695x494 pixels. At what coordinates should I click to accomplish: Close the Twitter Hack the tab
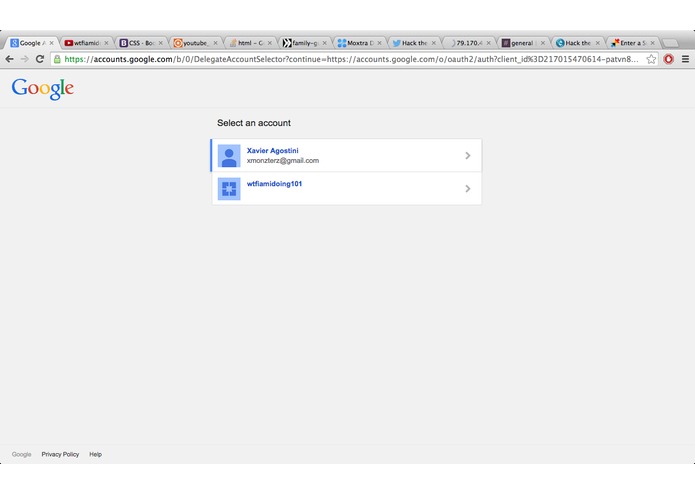[x=433, y=43]
